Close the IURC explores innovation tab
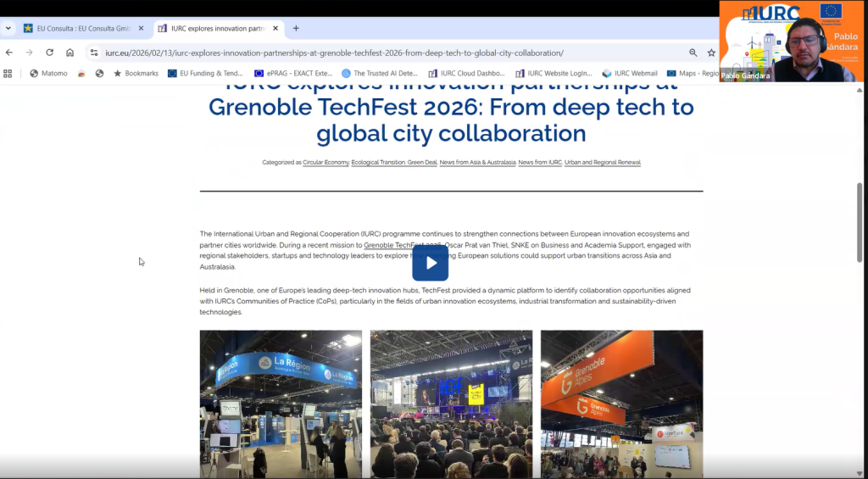The image size is (868, 479). pos(275,28)
